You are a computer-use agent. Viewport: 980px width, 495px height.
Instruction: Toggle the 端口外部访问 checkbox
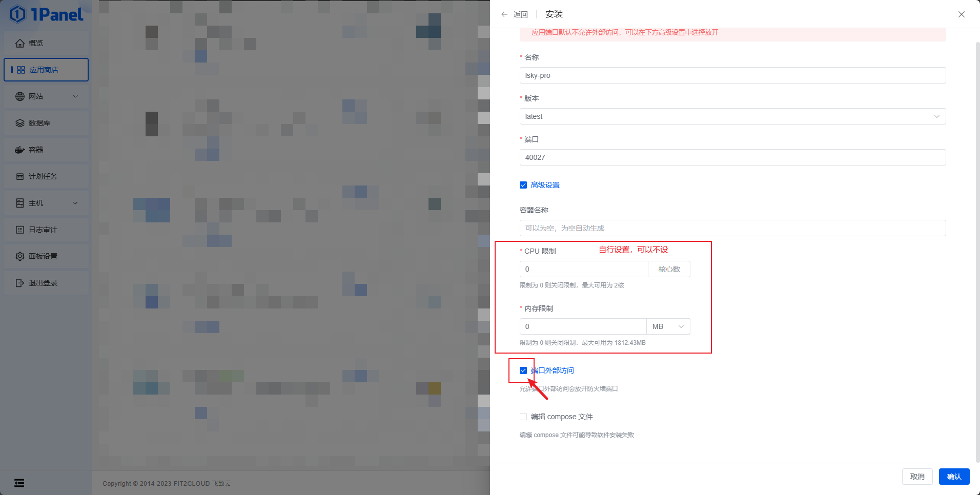(x=523, y=370)
